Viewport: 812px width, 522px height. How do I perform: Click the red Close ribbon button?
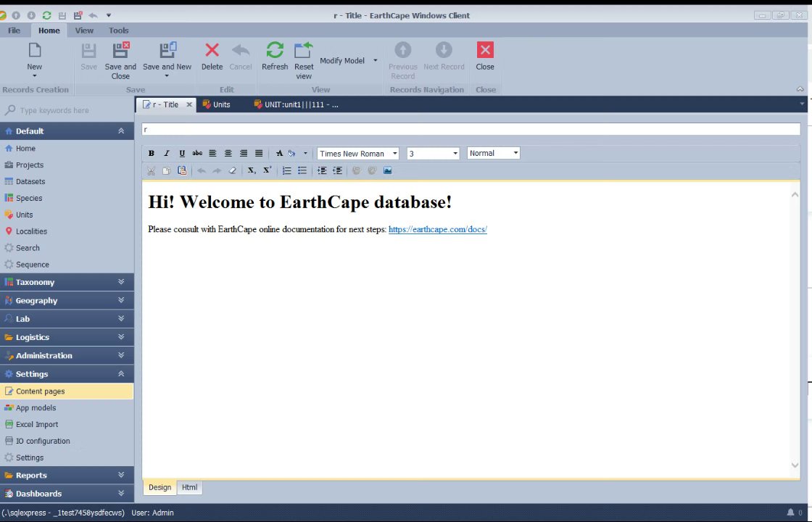(x=485, y=57)
